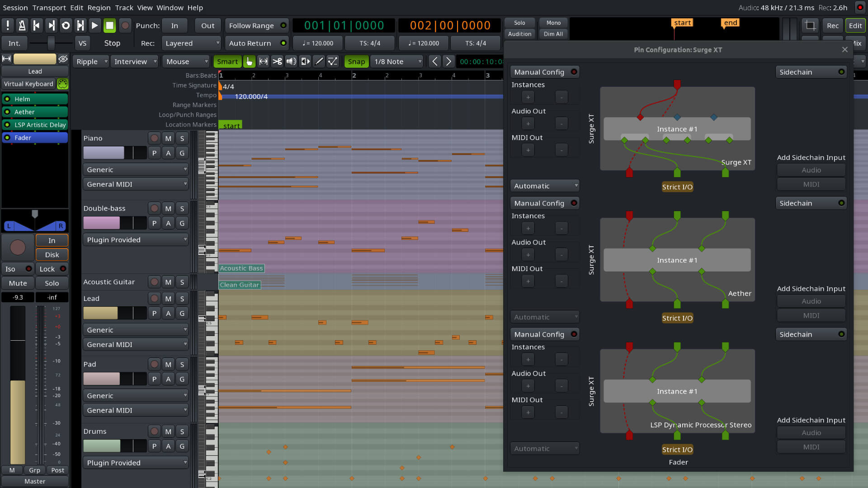Image resolution: width=868 pixels, height=488 pixels.
Task: Open the Transport menu
Action: pos(49,8)
